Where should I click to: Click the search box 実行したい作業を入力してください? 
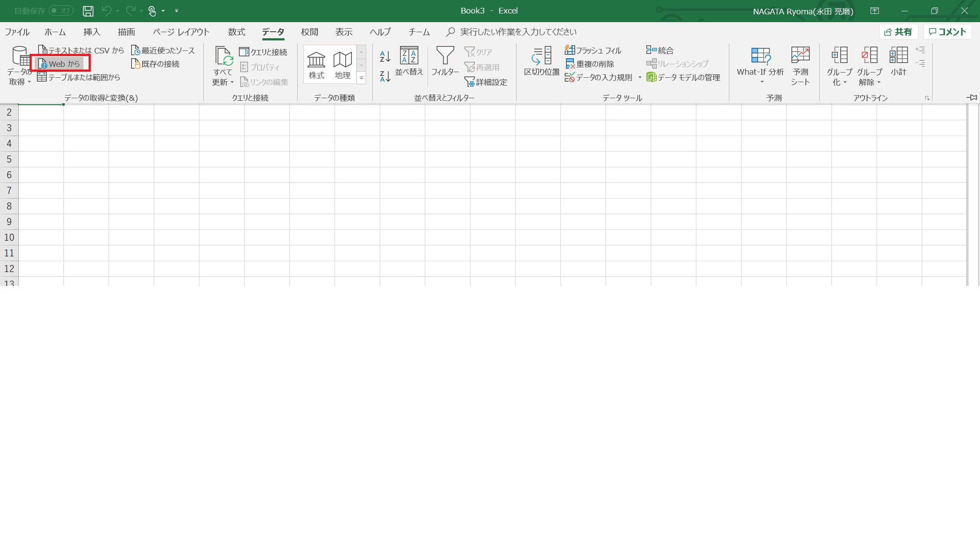[x=518, y=32]
